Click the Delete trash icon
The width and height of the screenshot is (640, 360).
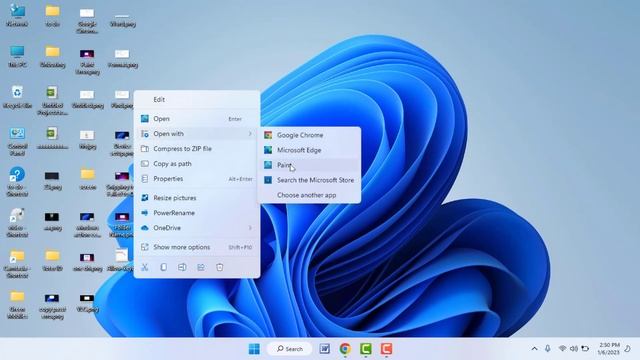220,267
